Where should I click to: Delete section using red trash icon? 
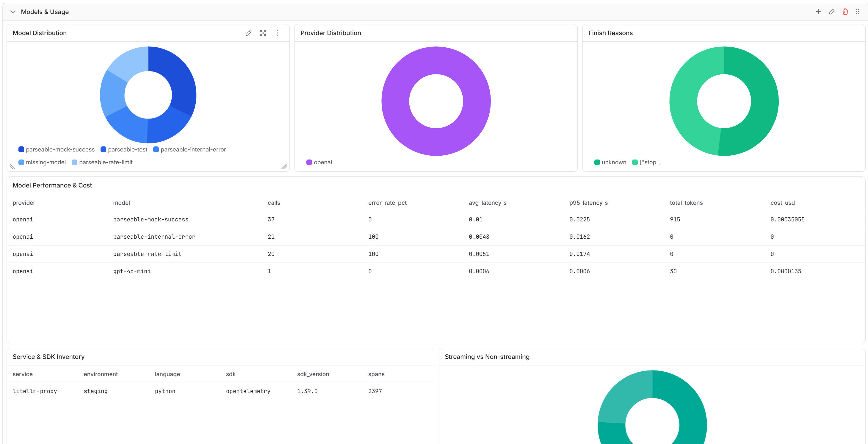pos(845,12)
